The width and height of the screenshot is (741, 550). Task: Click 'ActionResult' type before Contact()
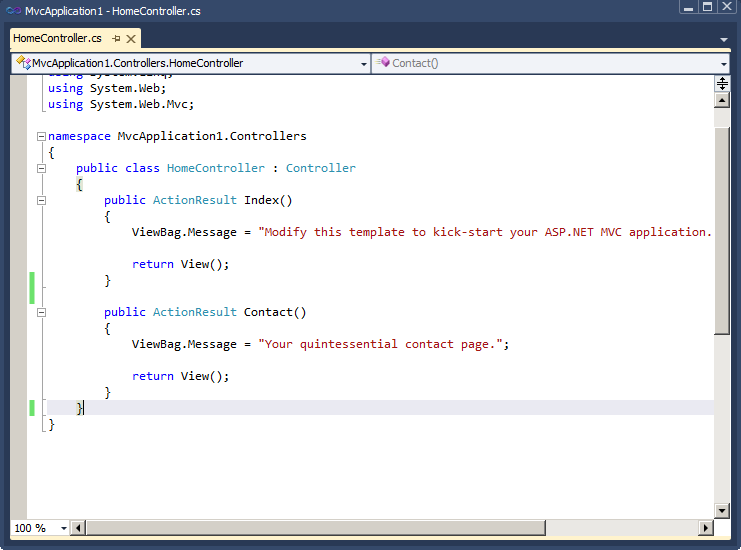pyautogui.click(x=194, y=312)
